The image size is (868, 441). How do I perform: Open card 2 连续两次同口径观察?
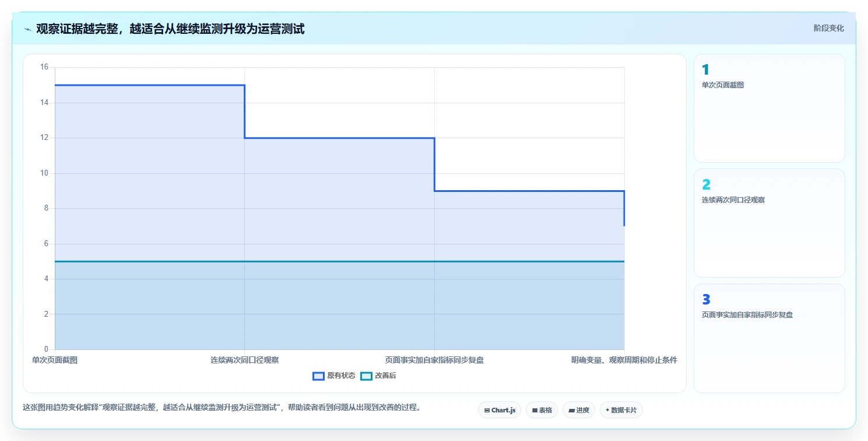click(769, 223)
